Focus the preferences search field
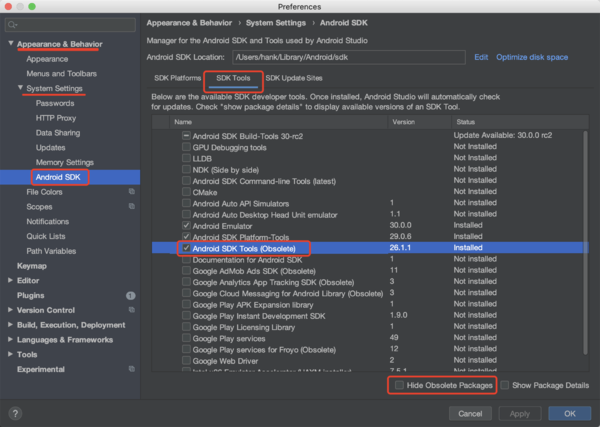This screenshot has height=427, width=600. point(70,25)
